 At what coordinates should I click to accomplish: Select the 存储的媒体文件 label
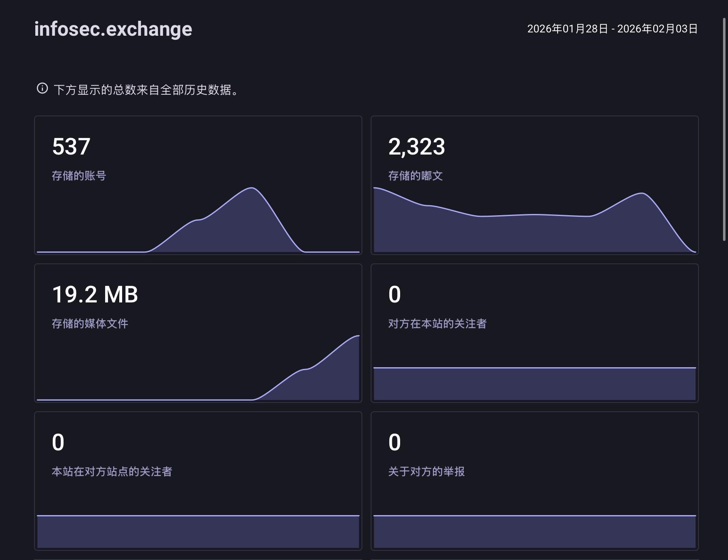coord(90,324)
